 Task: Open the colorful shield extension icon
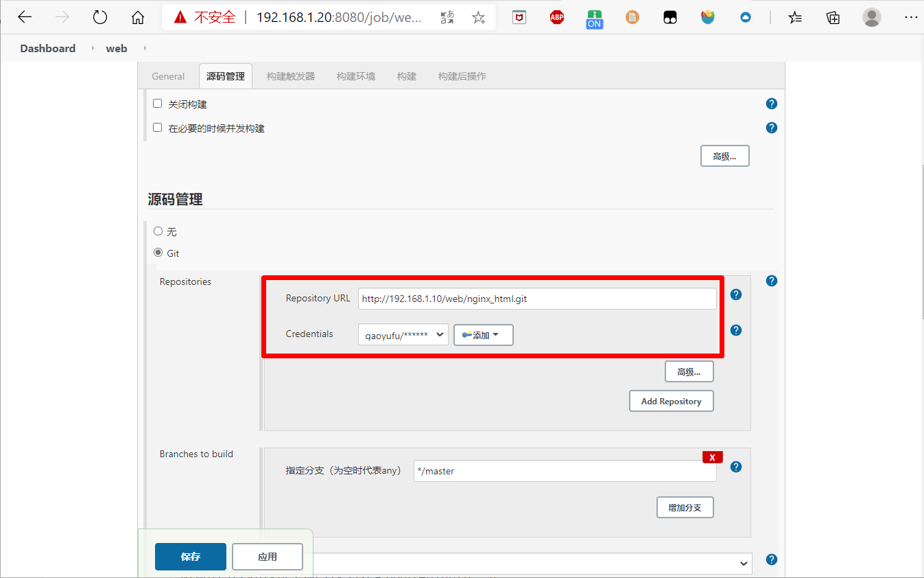click(x=708, y=17)
